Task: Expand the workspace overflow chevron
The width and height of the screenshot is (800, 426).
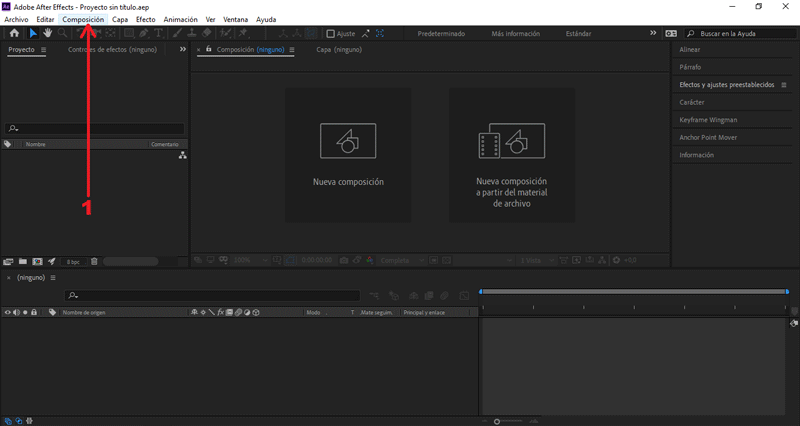Action: (x=652, y=33)
